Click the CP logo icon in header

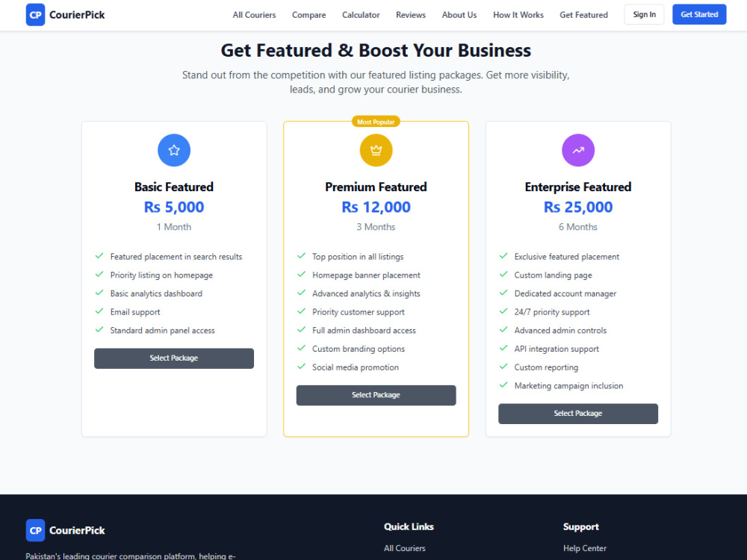click(x=35, y=15)
